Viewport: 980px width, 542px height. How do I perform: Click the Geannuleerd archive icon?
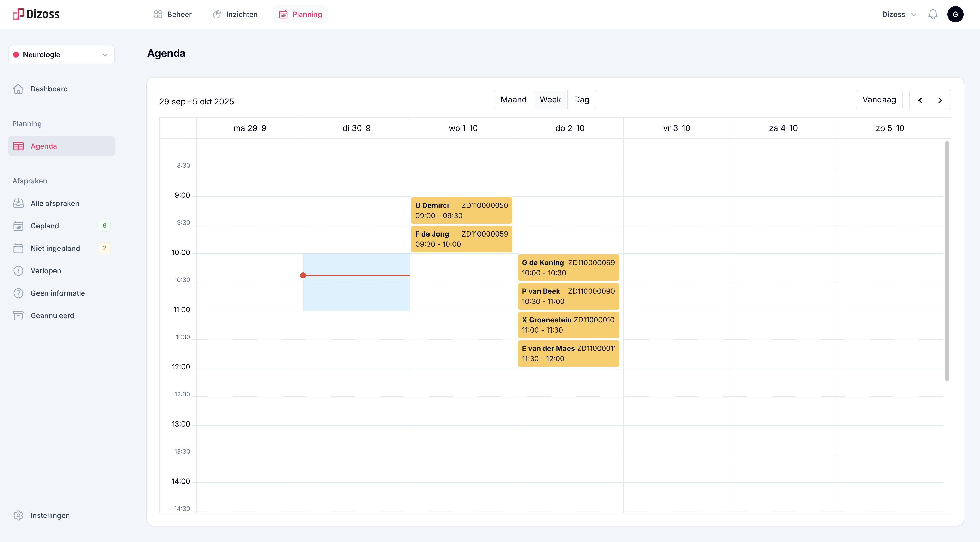click(18, 315)
